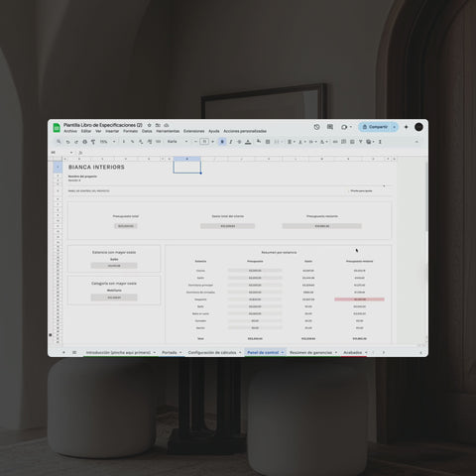Insert a chart from toolbar
The width and height of the screenshot is (476, 476).
click(352, 142)
